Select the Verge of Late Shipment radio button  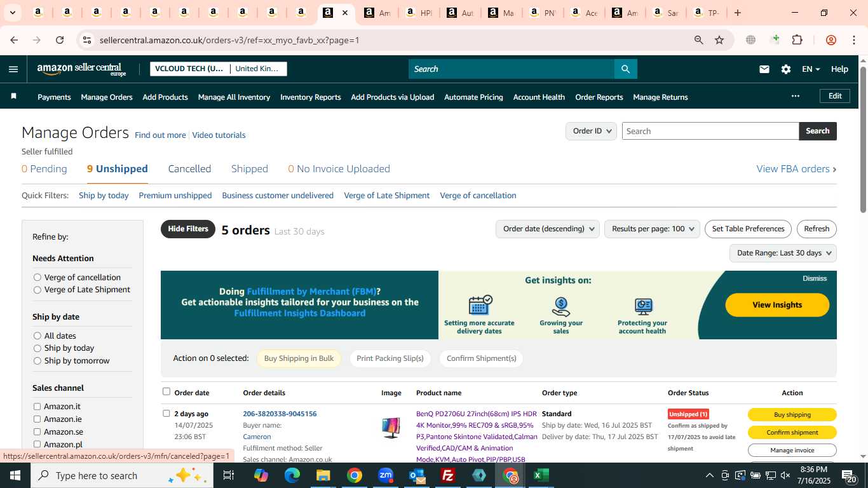tap(37, 290)
